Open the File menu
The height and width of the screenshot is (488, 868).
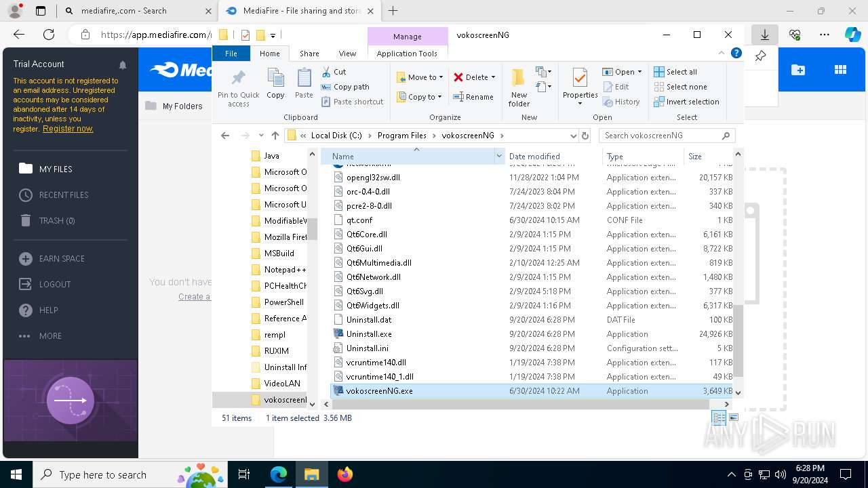[x=231, y=54]
